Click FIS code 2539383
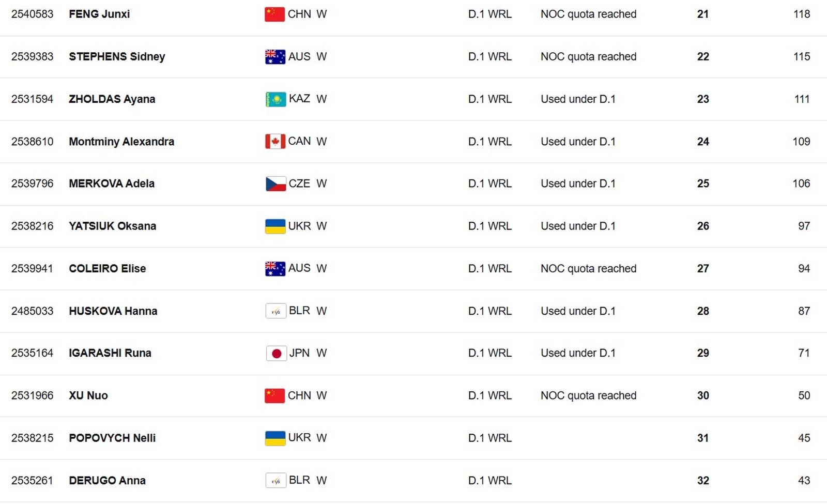 (32, 56)
